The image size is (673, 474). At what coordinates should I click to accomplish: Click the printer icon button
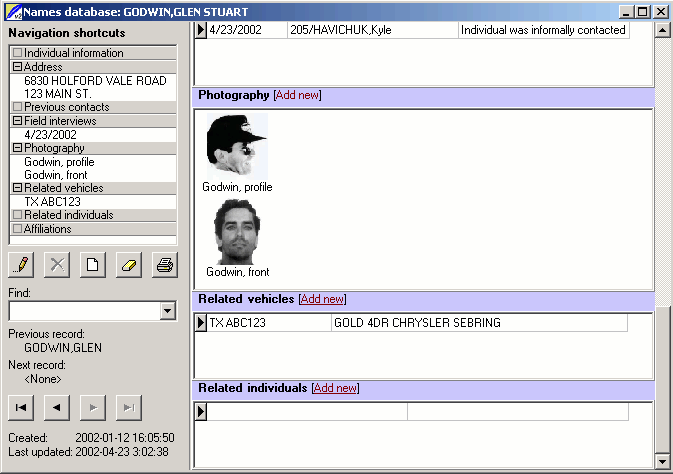165,265
